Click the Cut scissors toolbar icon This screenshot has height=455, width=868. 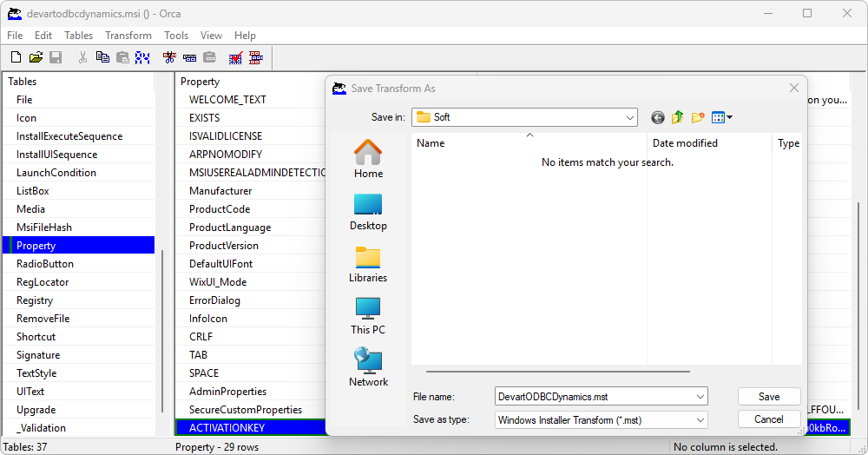[x=82, y=57]
